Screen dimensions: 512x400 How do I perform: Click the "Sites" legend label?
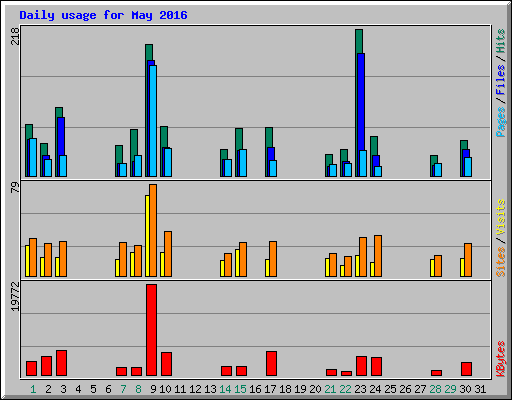500,262
